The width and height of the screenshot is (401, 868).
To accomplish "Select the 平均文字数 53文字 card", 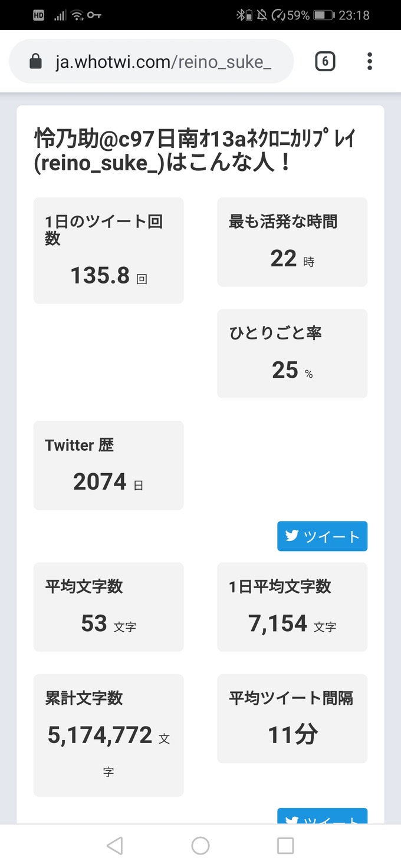I will 109,607.
